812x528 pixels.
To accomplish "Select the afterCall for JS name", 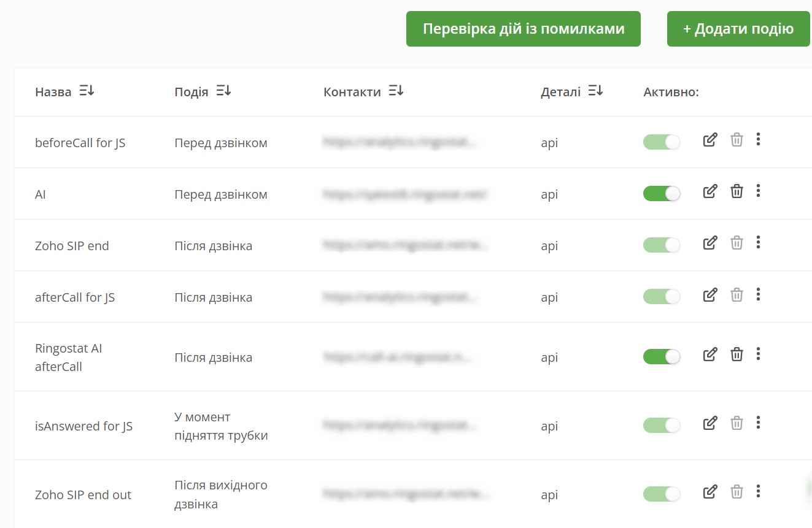I will click(x=75, y=297).
